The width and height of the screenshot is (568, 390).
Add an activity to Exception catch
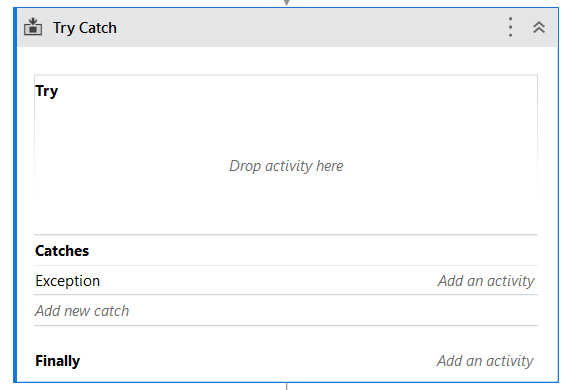tap(486, 281)
